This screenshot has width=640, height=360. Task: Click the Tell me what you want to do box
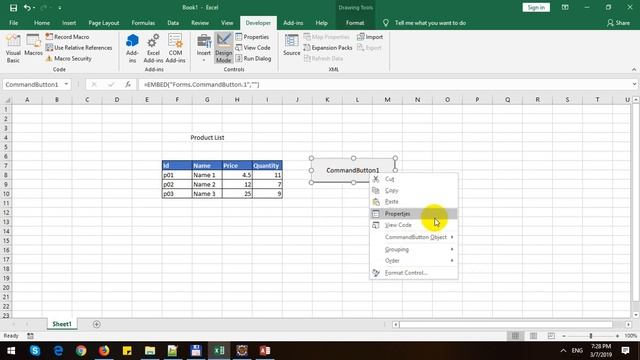[430, 23]
